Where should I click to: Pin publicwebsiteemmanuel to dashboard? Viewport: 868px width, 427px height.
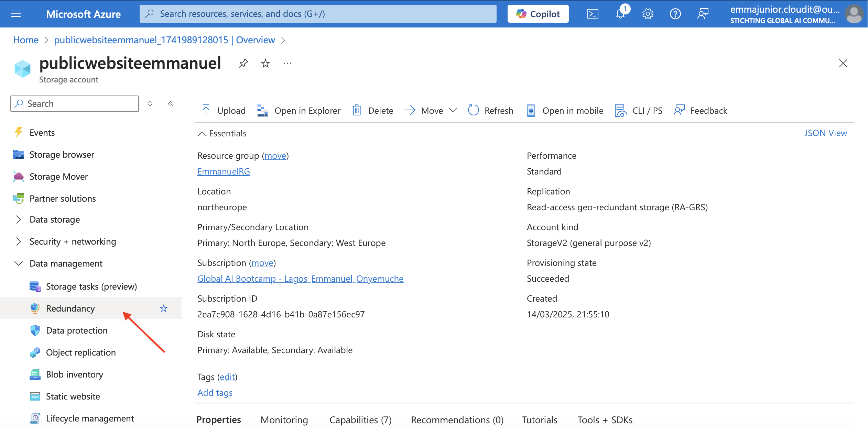point(243,63)
